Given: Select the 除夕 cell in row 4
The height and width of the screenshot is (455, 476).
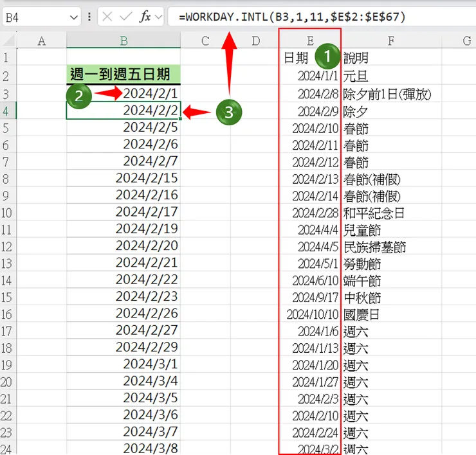Looking at the screenshot, I should [x=391, y=112].
